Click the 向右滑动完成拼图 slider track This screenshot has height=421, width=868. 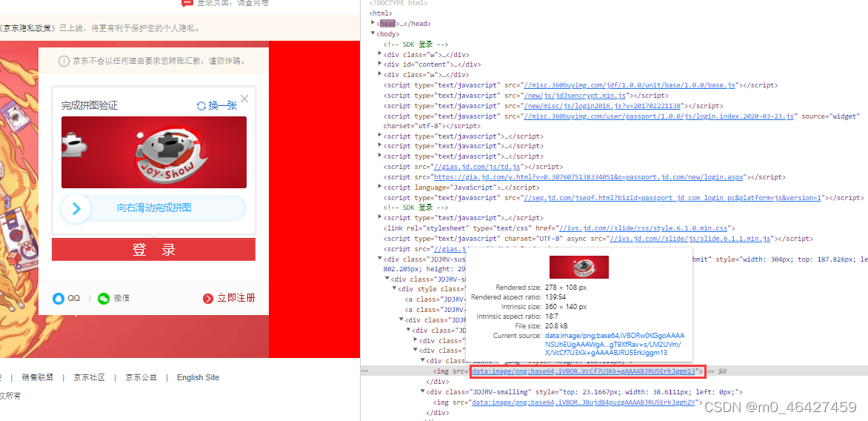point(154,208)
